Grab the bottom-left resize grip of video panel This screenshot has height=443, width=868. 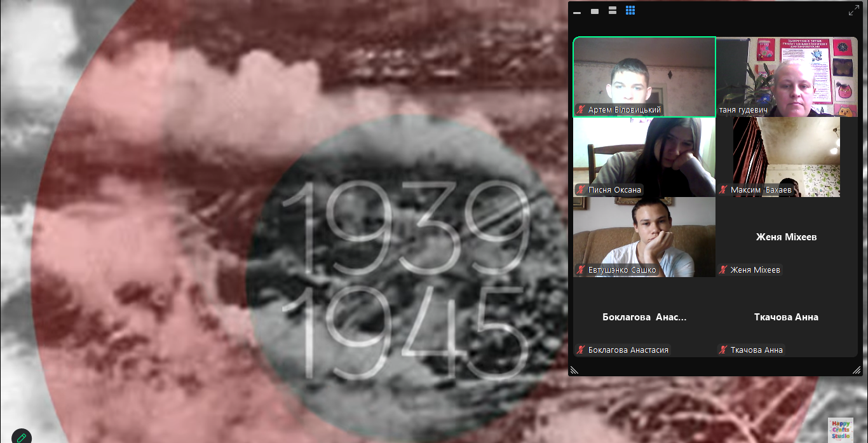click(x=574, y=370)
